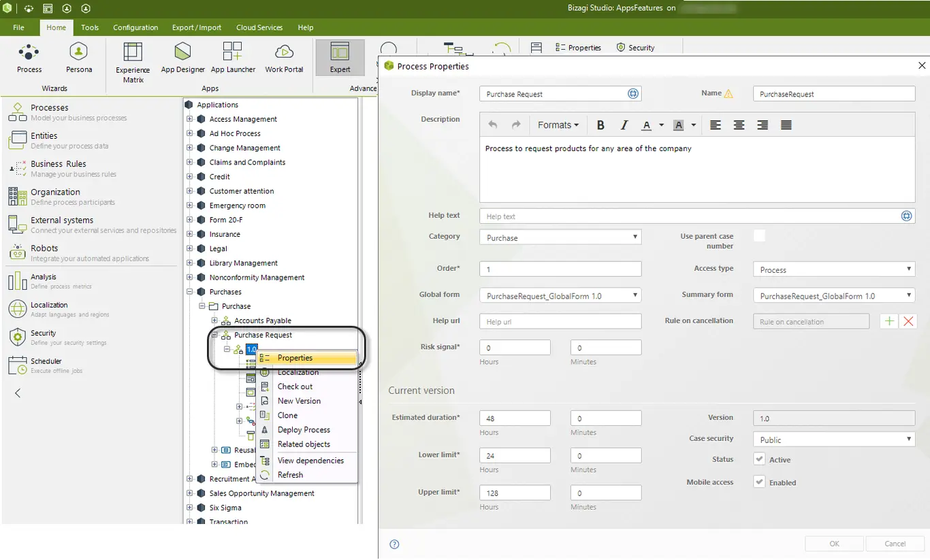Image resolution: width=930 pixels, height=560 pixels.
Task: Open the Tools ribbon tab
Action: click(x=90, y=27)
